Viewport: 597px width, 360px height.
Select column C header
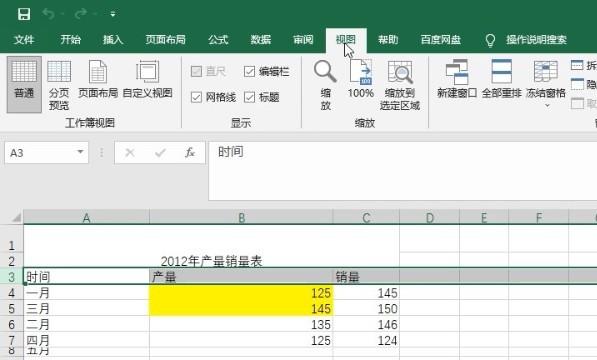(366, 217)
